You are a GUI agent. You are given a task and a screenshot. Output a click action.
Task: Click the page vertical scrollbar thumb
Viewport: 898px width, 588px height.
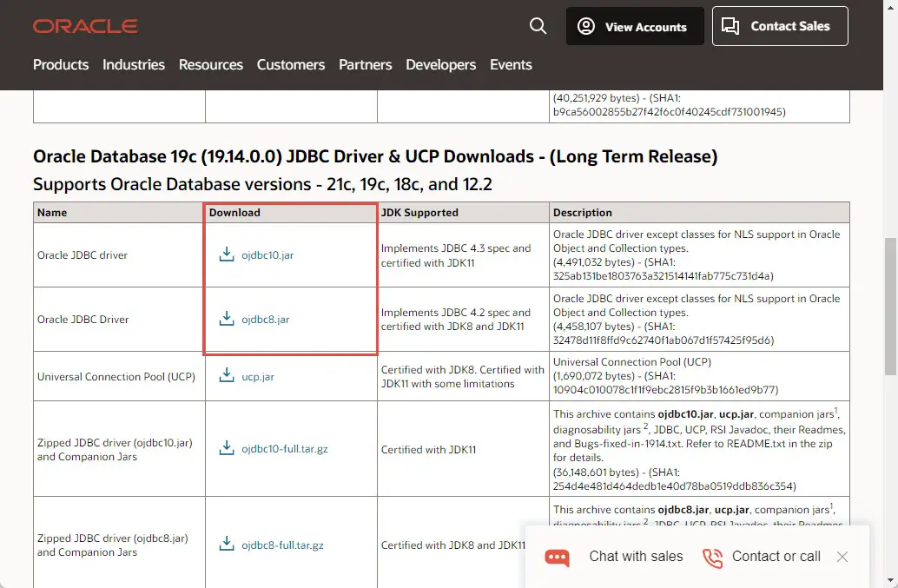tap(890, 307)
